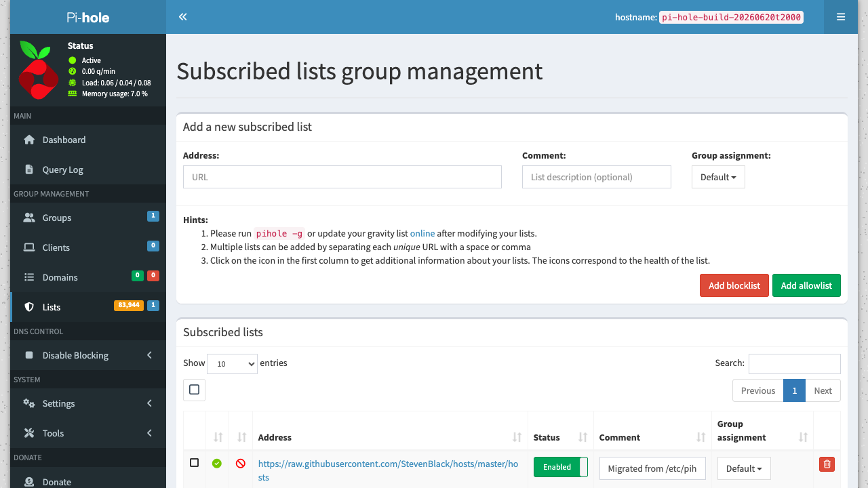
Task: Go to Domains management
Action: point(88,277)
